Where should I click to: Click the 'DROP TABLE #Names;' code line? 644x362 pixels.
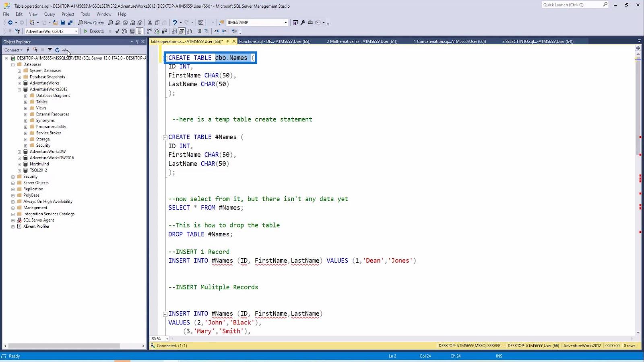[200, 234]
